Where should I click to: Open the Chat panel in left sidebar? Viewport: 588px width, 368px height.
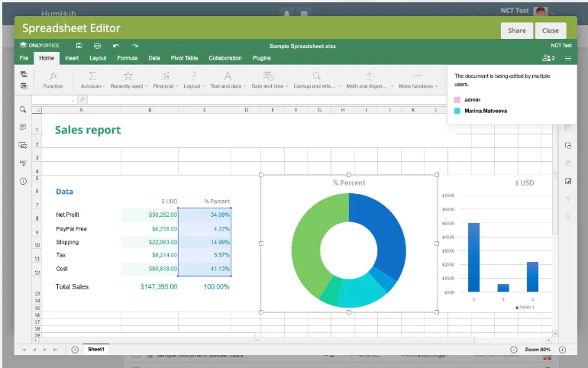[x=23, y=144]
